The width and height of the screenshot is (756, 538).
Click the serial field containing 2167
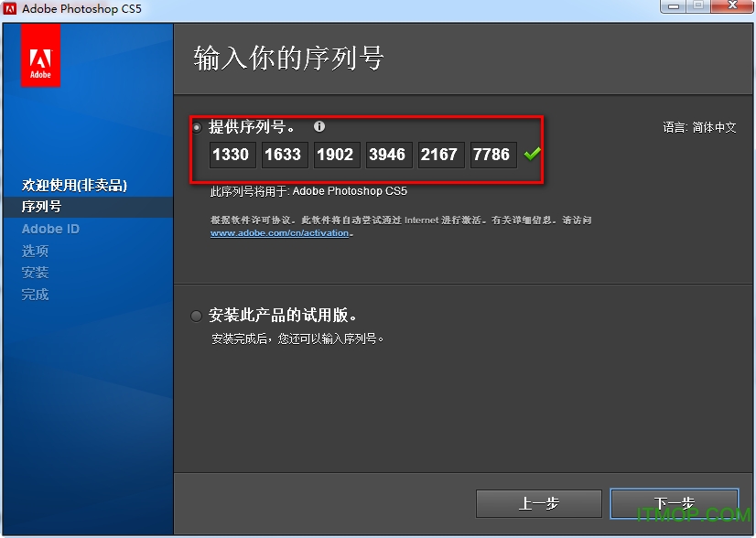pos(441,155)
